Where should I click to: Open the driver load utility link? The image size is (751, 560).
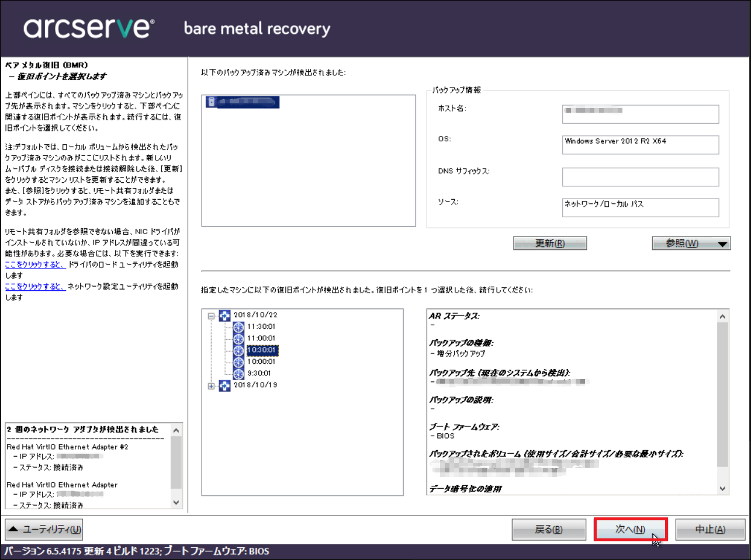[35, 265]
